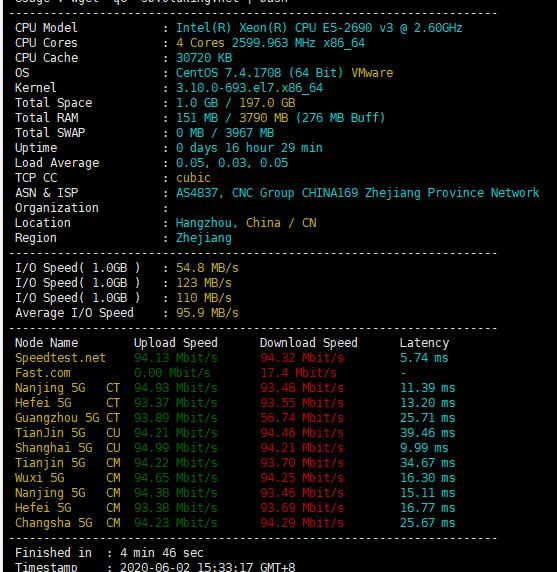Click Shanghai upload 94.99 Mbit/s
557x572 pixels.
[175, 448]
